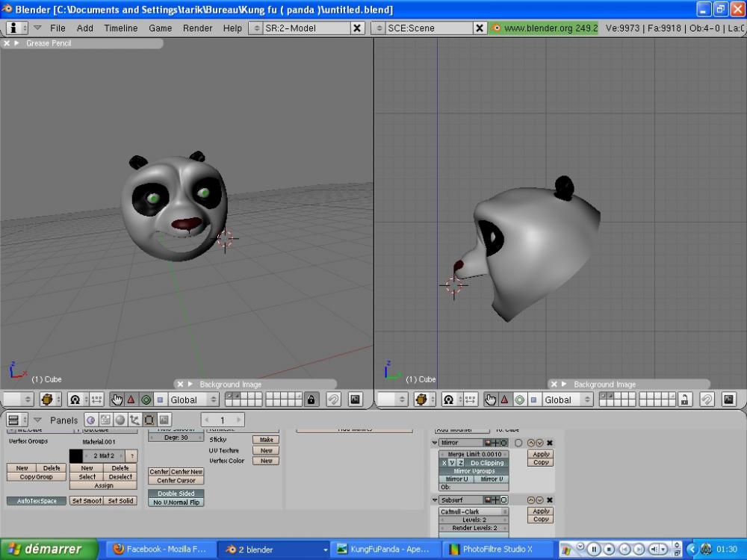Open Global orientation dropdown in left viewport

pos(193,399)
